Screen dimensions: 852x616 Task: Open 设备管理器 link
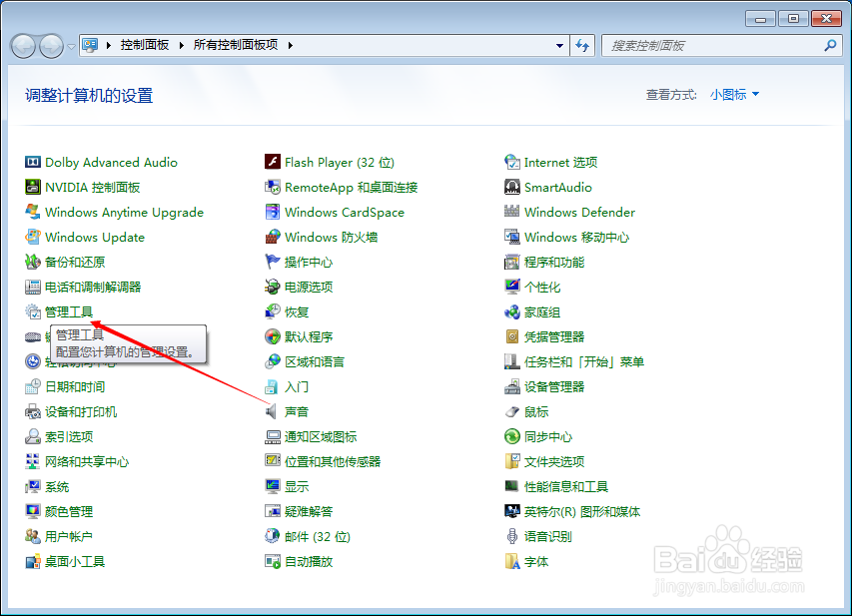[553, 386]
